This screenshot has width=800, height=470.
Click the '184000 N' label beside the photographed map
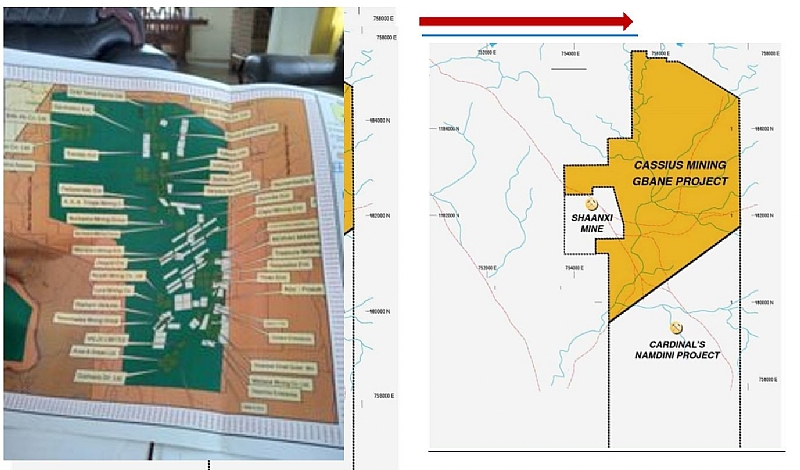(379, 120)
